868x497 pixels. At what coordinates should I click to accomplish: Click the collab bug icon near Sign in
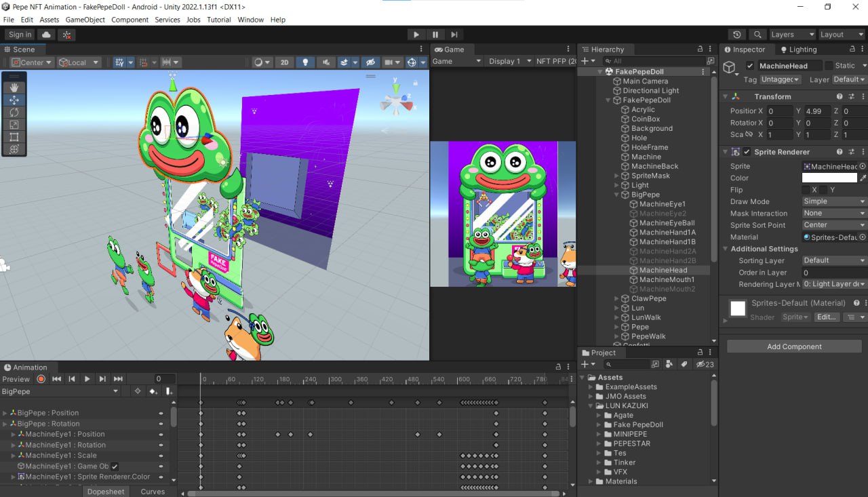click(x=66, y=35)
